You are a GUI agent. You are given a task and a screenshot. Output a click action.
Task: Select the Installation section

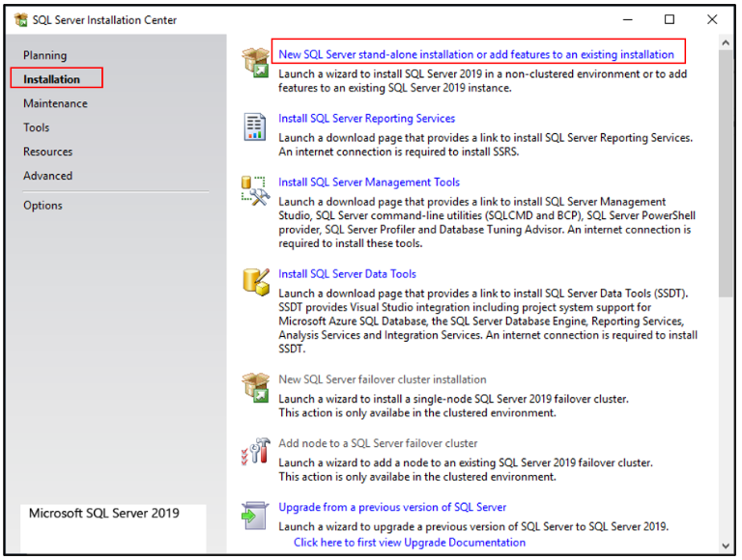51,79
